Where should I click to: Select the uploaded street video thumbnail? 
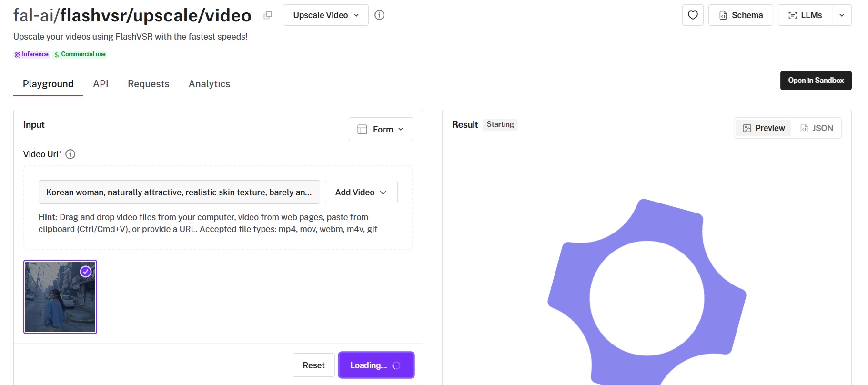tap(61, 297)
